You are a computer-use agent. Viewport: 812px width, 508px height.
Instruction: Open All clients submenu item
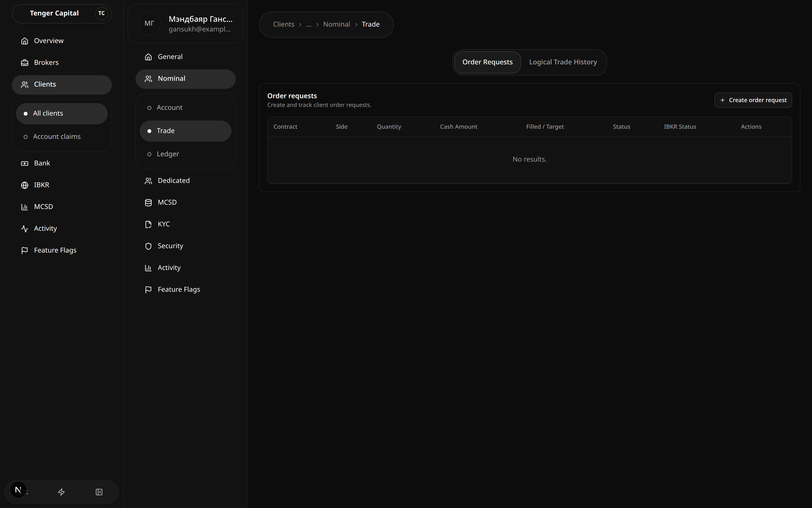point(62,113)
